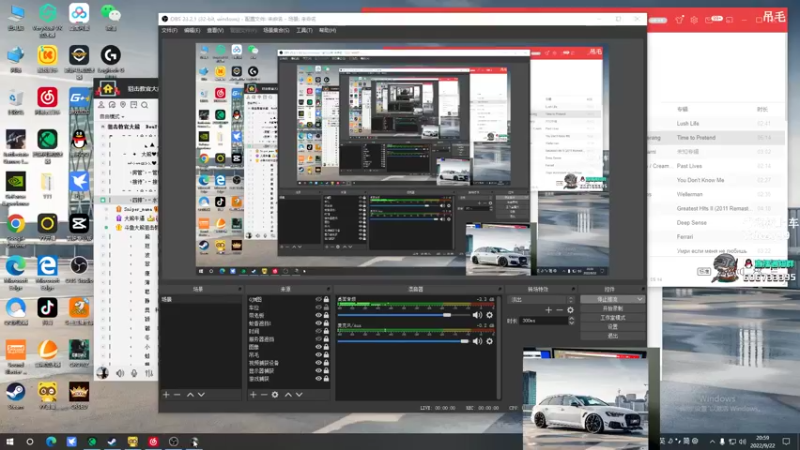
Task: Toggle visibility eye of 时间 source
Action: point(318,331)
